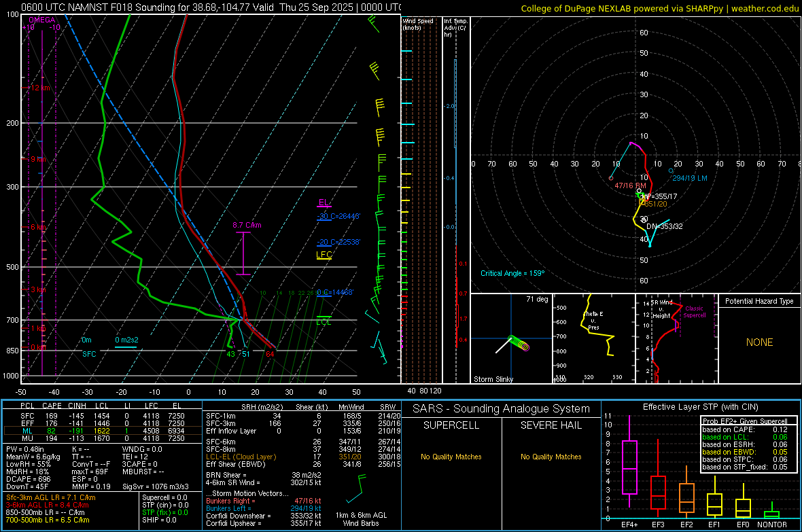This screenshot has height=532, width=802.
Task: Select the yellow LFC level label
Action: click(x=324, y=255)
